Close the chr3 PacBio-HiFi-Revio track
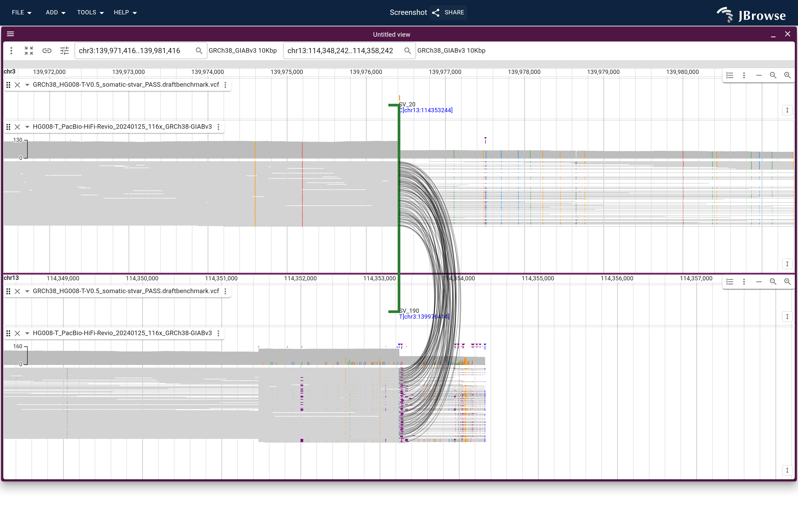This screenshot has height=532, width=798. click(17, 127)
